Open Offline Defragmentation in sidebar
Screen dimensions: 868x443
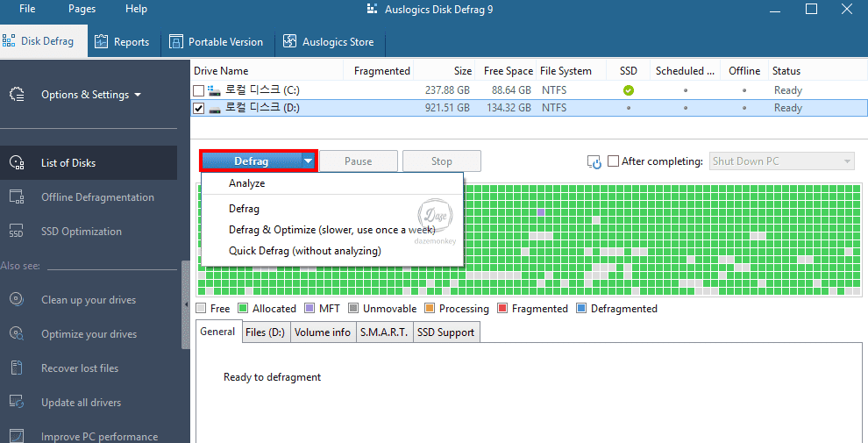(x=89, y=197)
